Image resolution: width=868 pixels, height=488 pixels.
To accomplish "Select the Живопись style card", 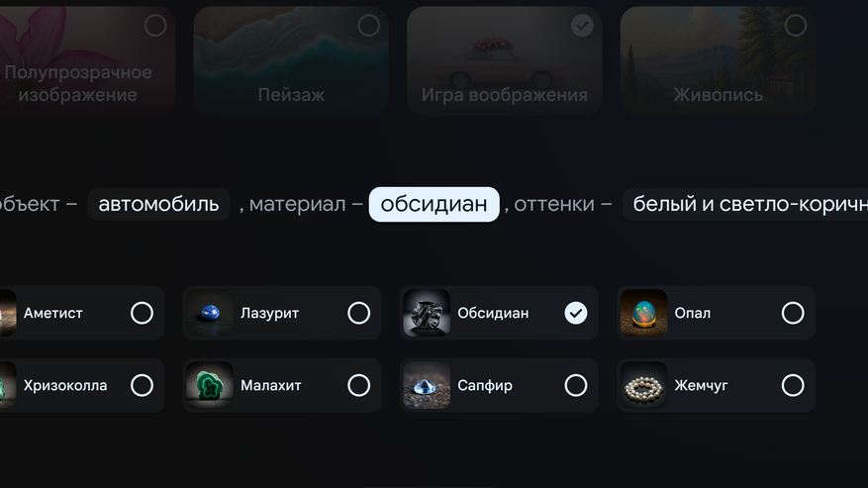I will click(x=718, y=60).
